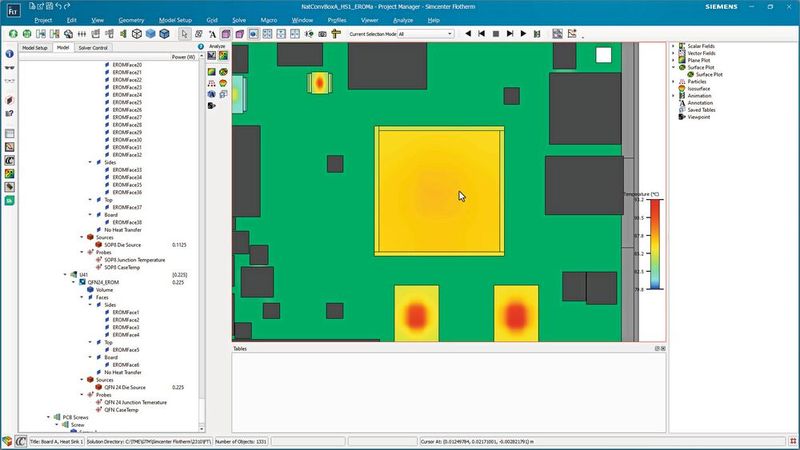Click the 'C' Command Center sidebar icon
800x450 pixels.
pyautogui.click(x=9, y=160)
